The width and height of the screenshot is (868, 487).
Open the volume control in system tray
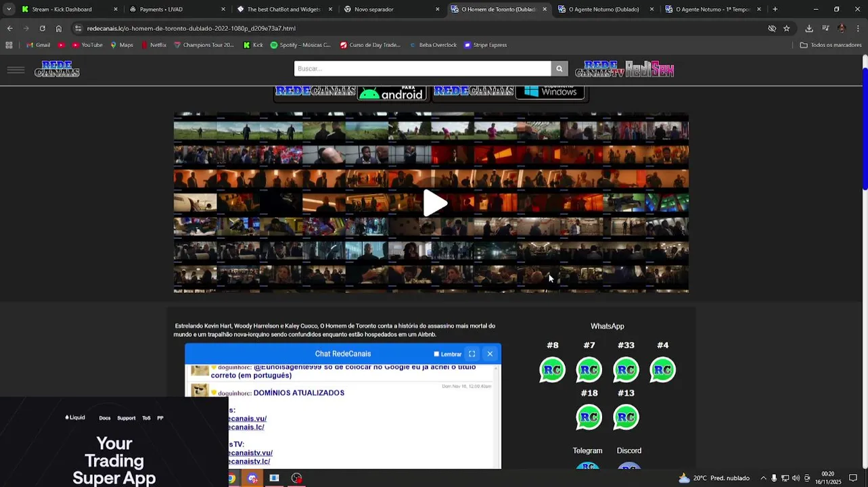click(796, 478)
